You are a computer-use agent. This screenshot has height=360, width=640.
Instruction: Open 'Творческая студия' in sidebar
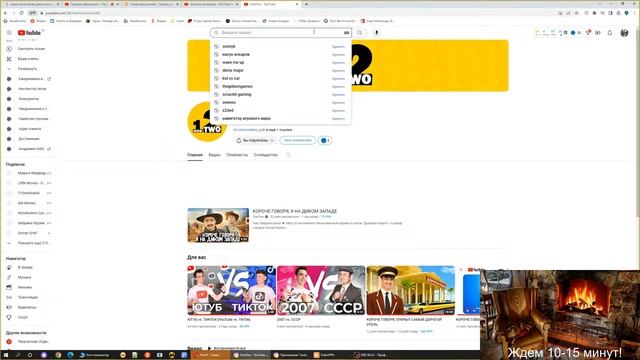[x=28, y=342]
